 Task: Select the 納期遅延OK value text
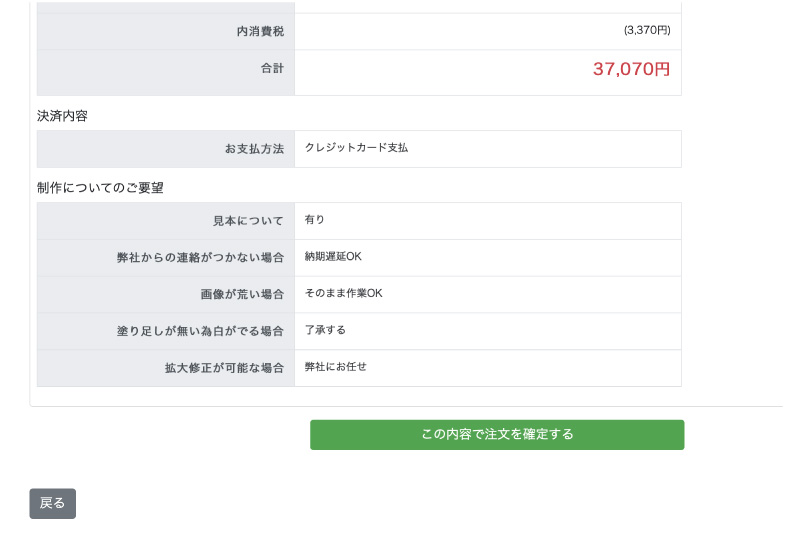click(333, 257)
